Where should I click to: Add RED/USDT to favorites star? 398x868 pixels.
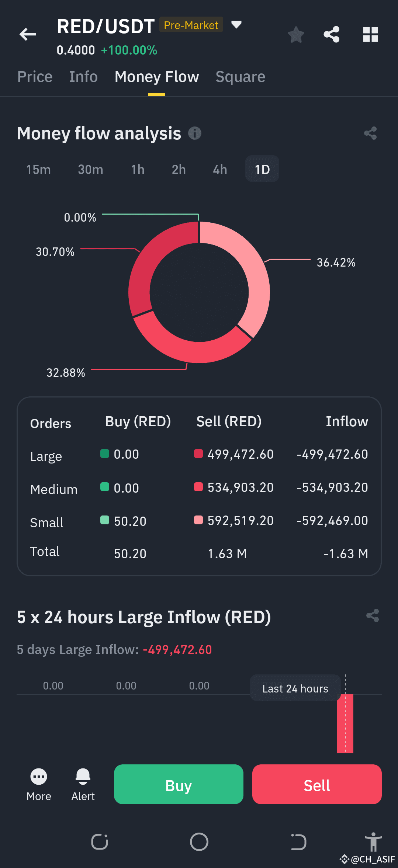coord(296,35)
